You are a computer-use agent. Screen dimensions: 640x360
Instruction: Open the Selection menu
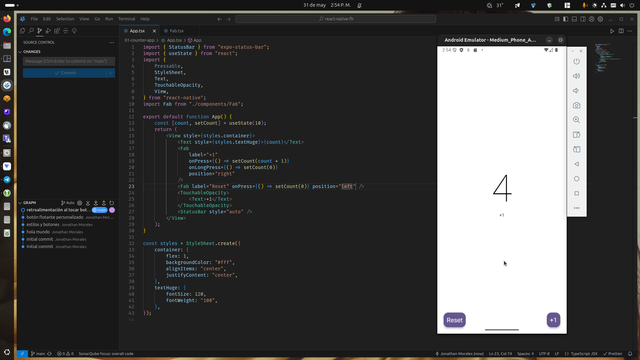click(x=65, y=19)
